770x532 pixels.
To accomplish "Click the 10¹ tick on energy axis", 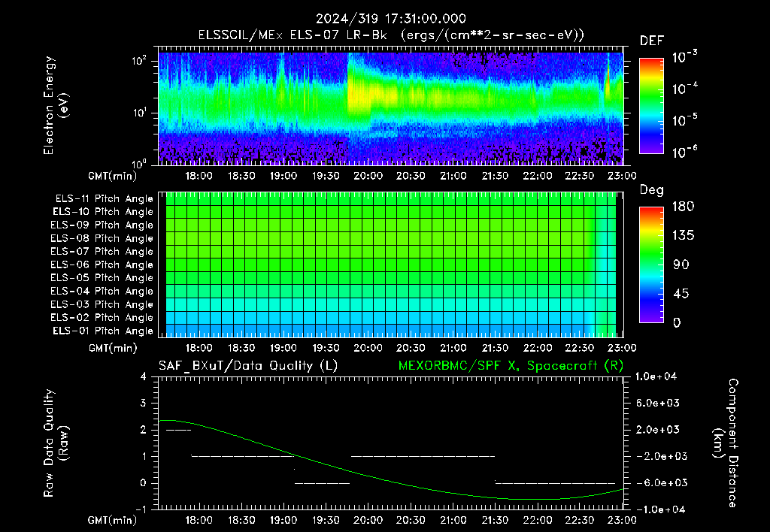I will point(140,113).
